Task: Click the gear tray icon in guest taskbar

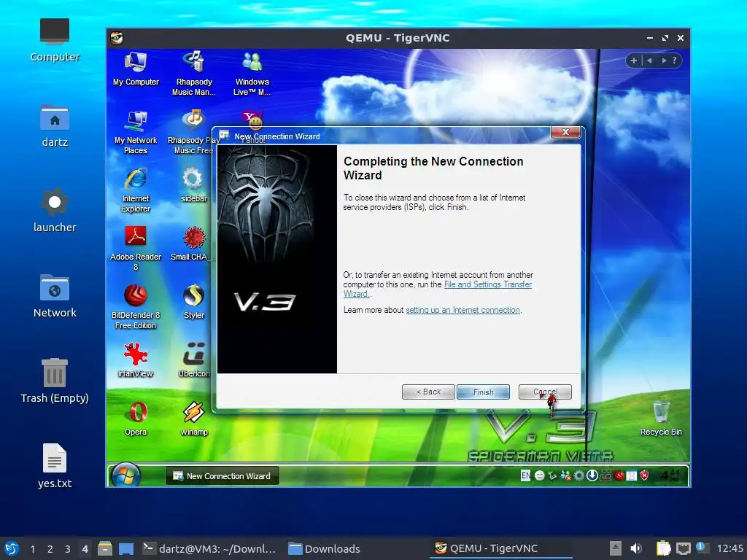Action: pos(578,475)
